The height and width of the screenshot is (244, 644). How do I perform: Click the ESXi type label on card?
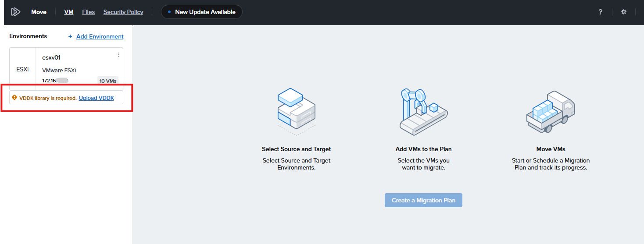click(22, 69)
